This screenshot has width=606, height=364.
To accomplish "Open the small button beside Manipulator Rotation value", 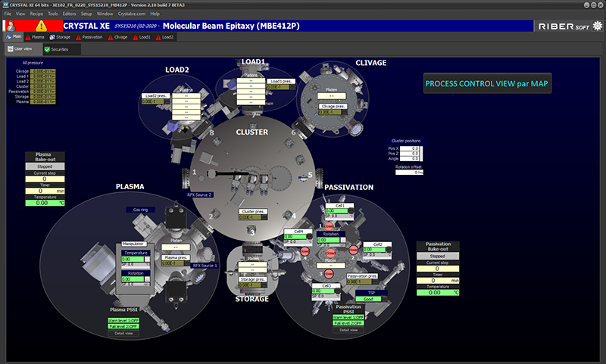I will pos(147,279).
